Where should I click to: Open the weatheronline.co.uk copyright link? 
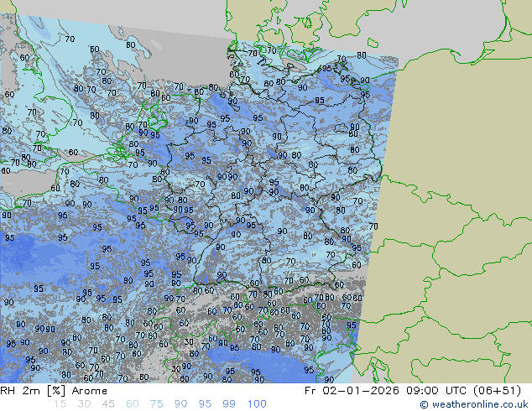click(474, 404)
